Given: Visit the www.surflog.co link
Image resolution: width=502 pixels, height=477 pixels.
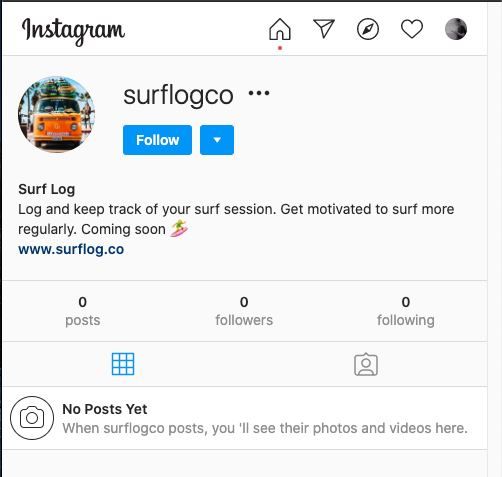Looking at the screenshot, I should [71, 249].
